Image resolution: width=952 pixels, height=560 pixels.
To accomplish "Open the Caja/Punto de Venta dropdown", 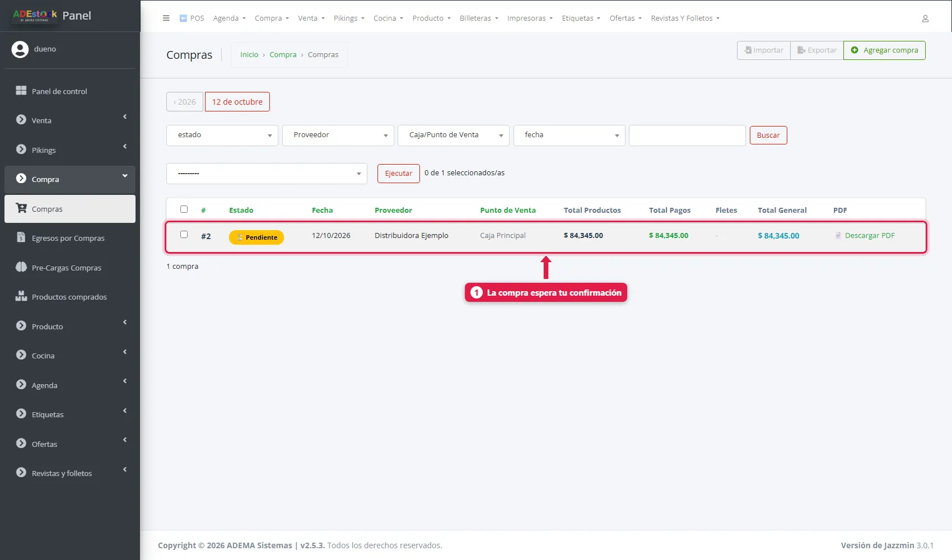I will (454, 136).
